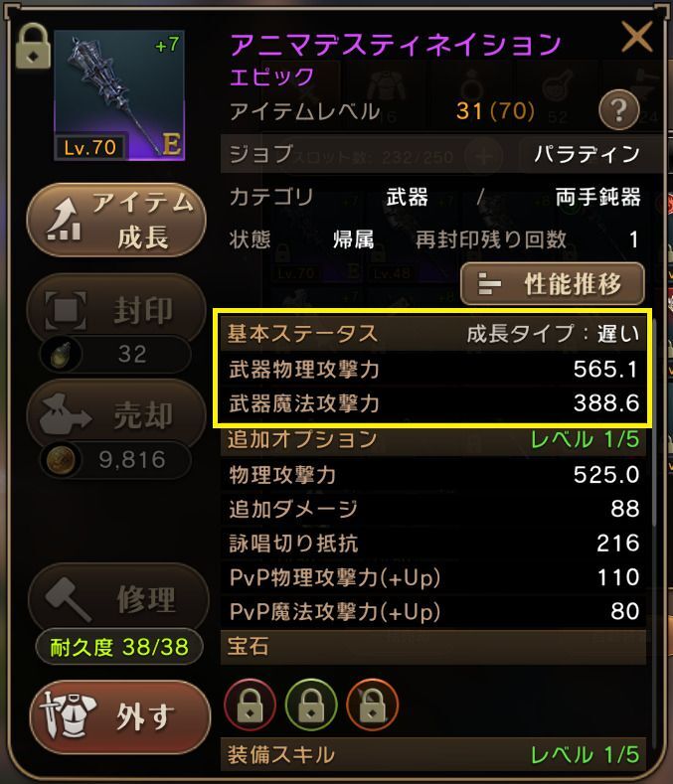
Task: Click the 修理 repair hammer button
Action: [118, 598]
